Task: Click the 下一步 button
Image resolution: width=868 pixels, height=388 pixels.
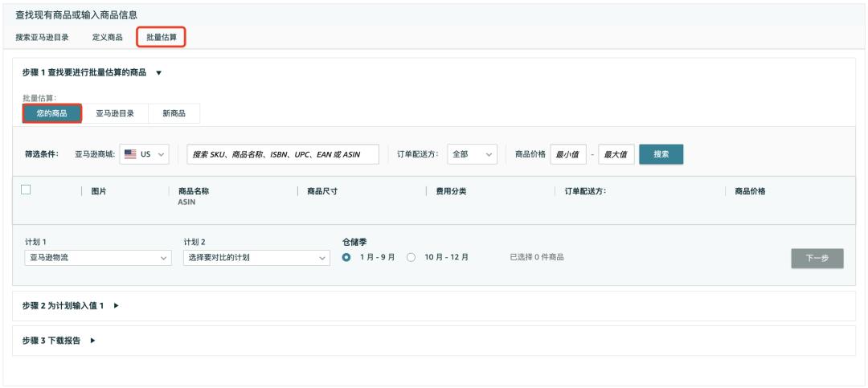Action: coord(817,259)
